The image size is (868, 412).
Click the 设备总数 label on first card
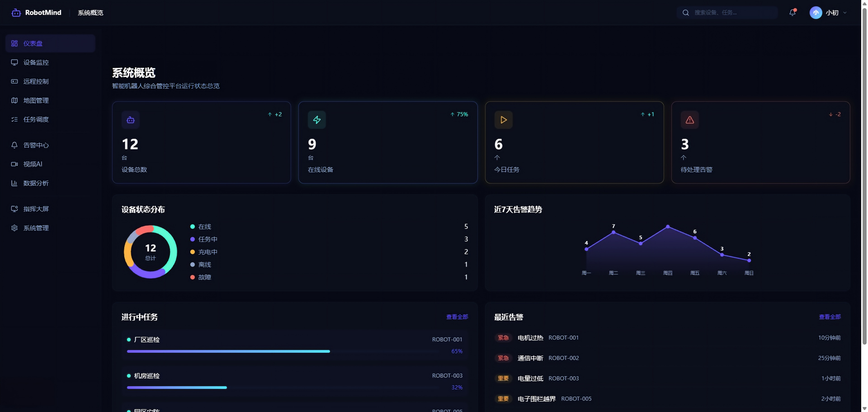(134, 170)
